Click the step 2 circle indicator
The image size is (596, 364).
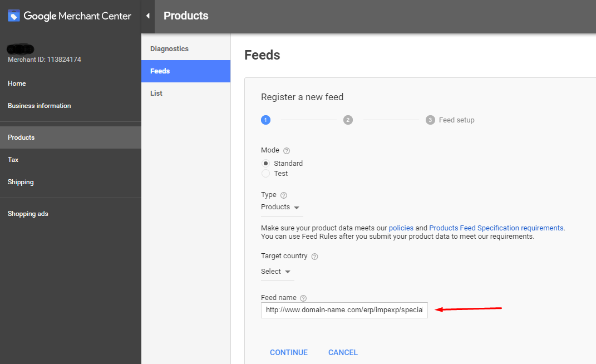pyautogui.click(x=348, y=120)
